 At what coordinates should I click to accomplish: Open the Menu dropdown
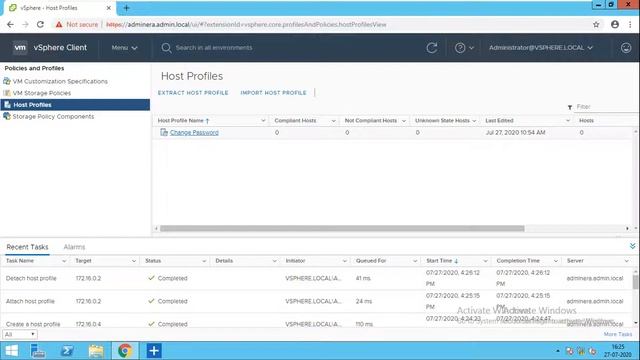pos(124,48)
